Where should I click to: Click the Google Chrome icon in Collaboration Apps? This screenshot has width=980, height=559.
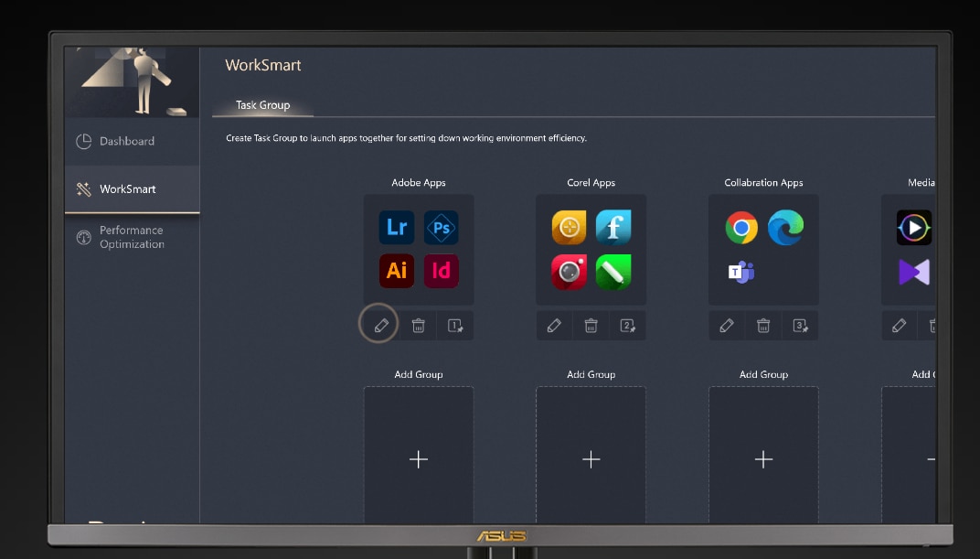pos(741,228)
